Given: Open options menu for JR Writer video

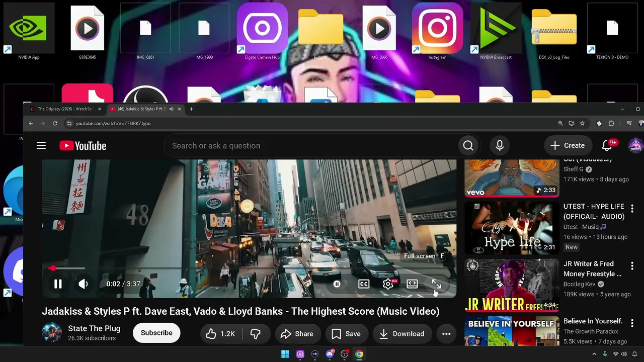Looking at the screenshot, I should coord(632,265).
